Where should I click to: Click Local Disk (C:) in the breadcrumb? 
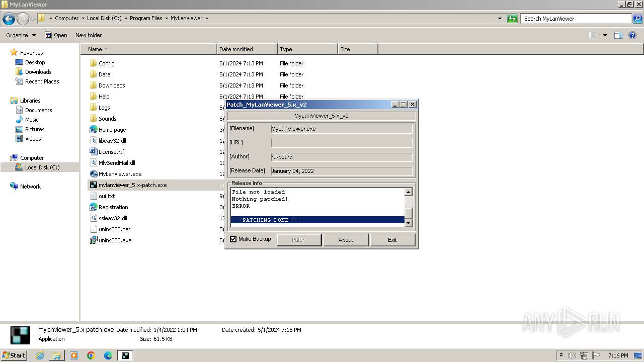[x=104, y=18]
